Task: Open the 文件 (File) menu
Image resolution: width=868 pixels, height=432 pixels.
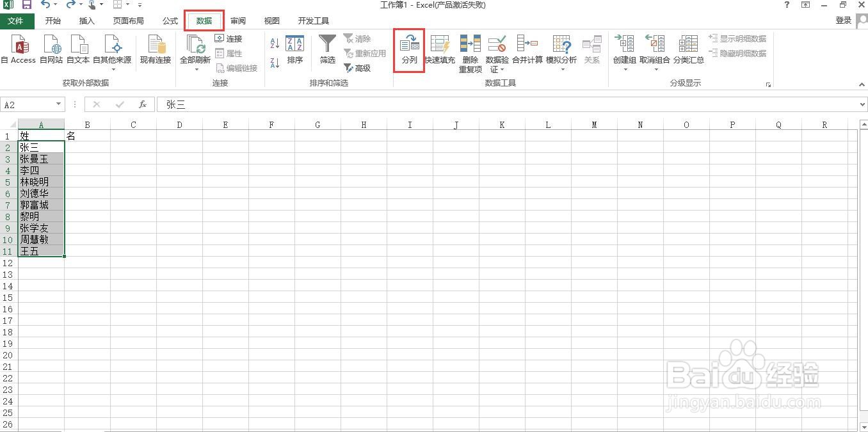Action: point(17,20)
